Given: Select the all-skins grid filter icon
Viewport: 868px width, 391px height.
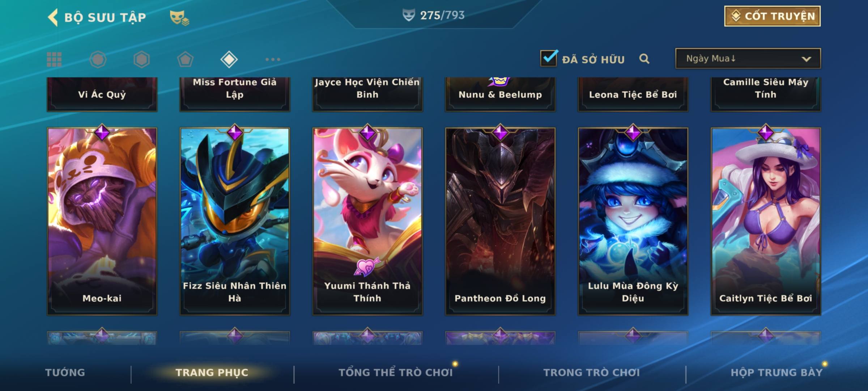Looking at the screenshot, I should (54, 59).
